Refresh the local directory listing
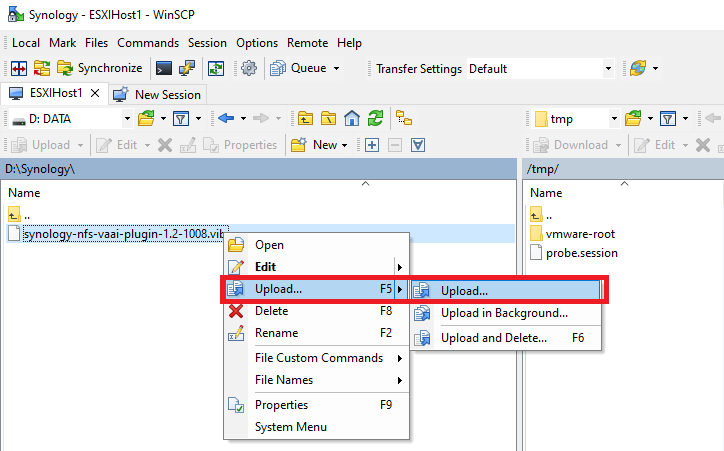Image resolution: width=724 pixels, height=451 pixels. [375, 118]
